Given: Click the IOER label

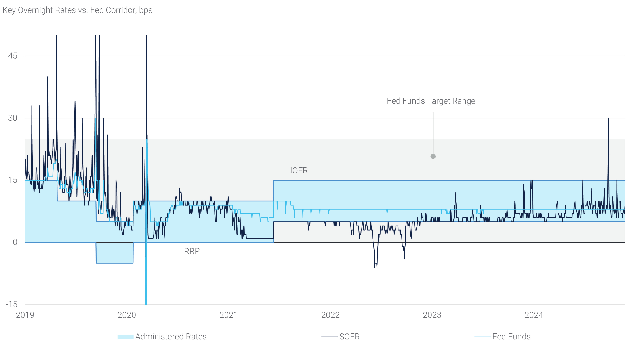Looking at the screenshot, I should [x=299, y=171].
